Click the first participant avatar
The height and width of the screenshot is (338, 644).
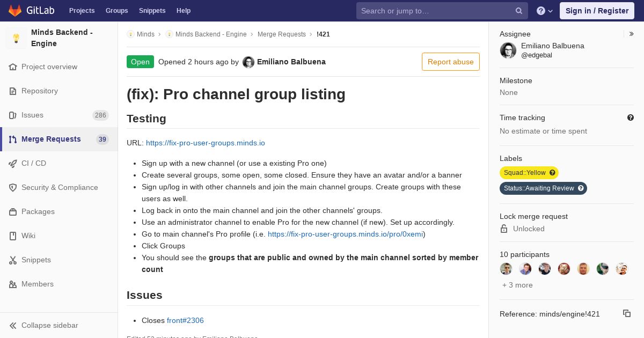point(506,269)
